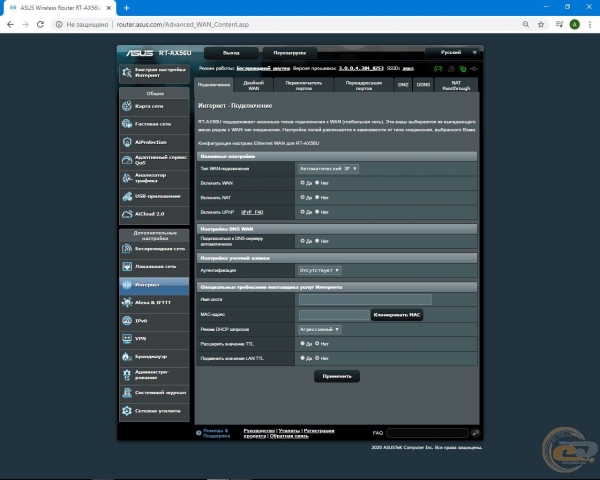Screen dimensions: 600x480
Task: Open WAN connection type dropdown (Автоматический IP)
Action: click(x=328, y=168)
